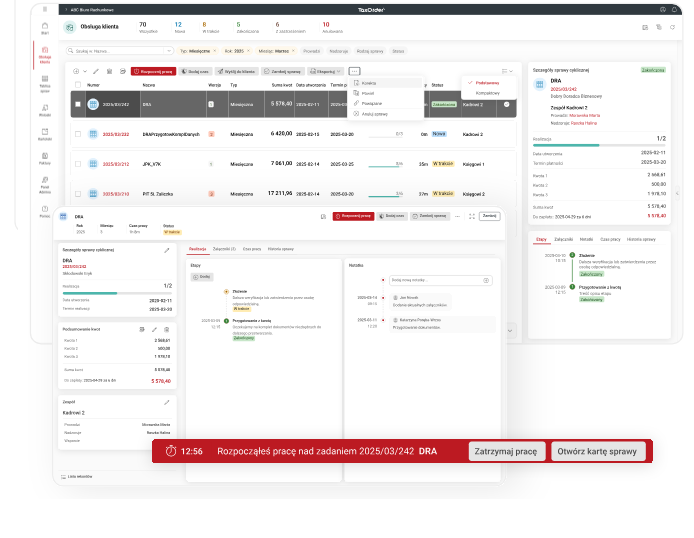Click fullscreen expand icon in DRA card
Image resolution: width=694 pixels, height=538 pixels.
pos(472,215)
